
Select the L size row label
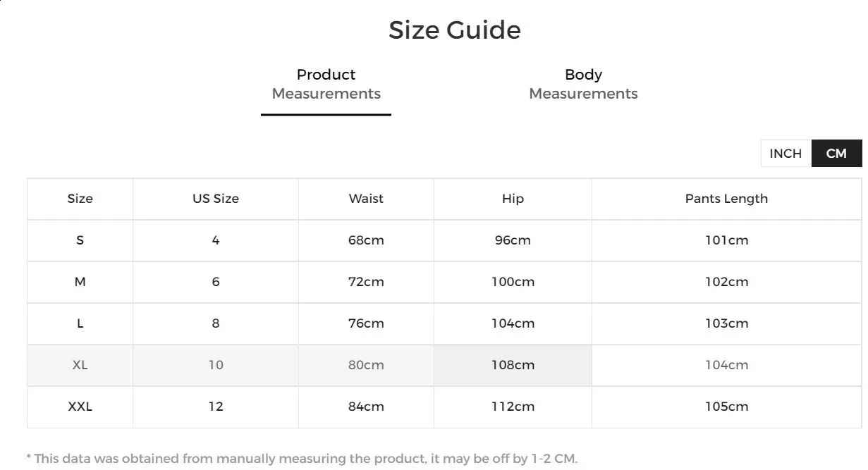click(80, 323)
